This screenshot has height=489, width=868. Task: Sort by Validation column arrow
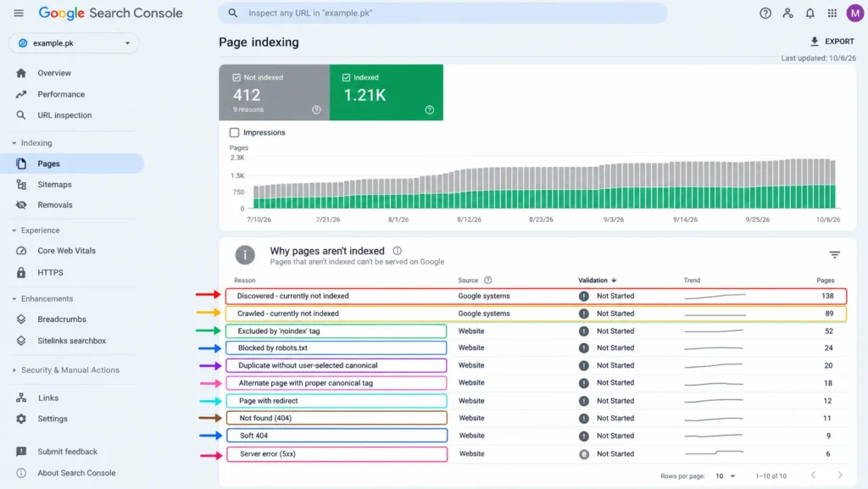click(x=614, y=280)
